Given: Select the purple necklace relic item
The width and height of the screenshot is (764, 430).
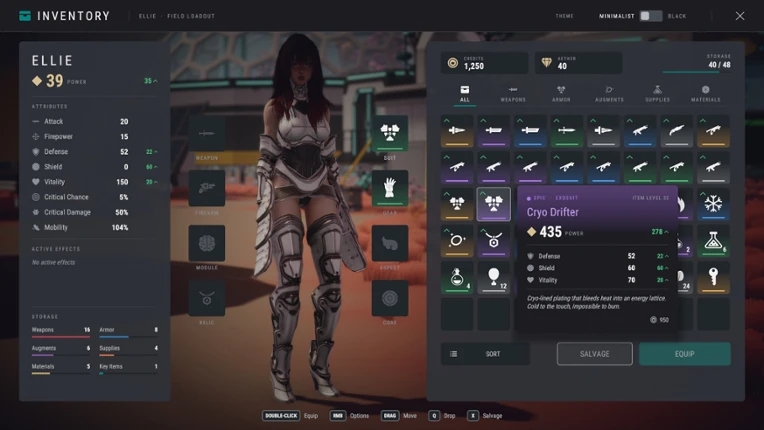Looking at the screenshot, I should tap(494, 241).
